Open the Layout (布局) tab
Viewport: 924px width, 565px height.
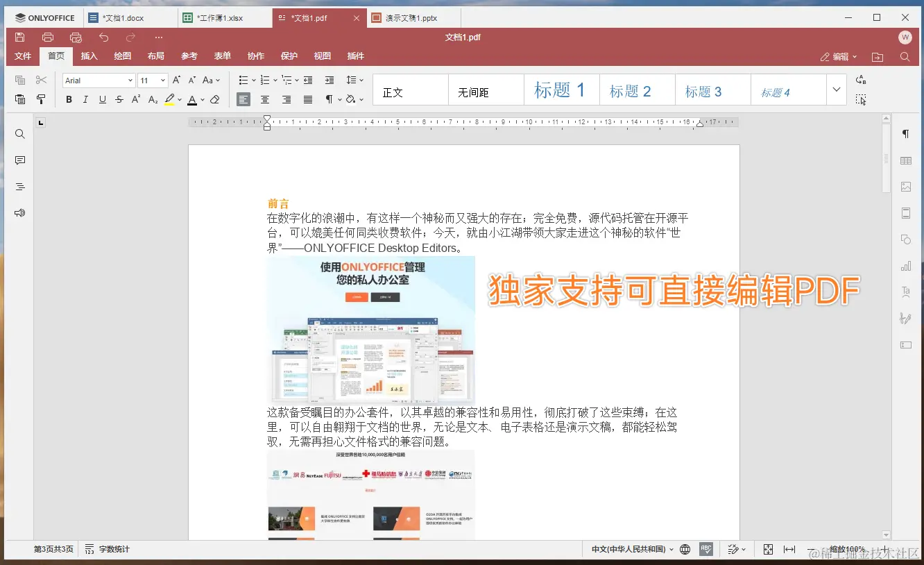(156, 56)
